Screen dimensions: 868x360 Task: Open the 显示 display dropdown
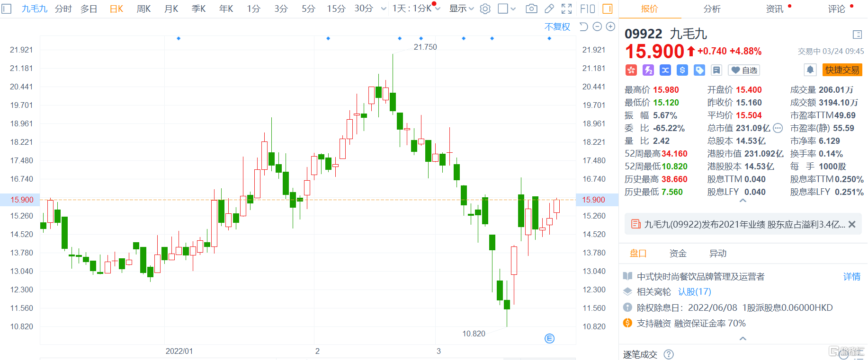461,9
